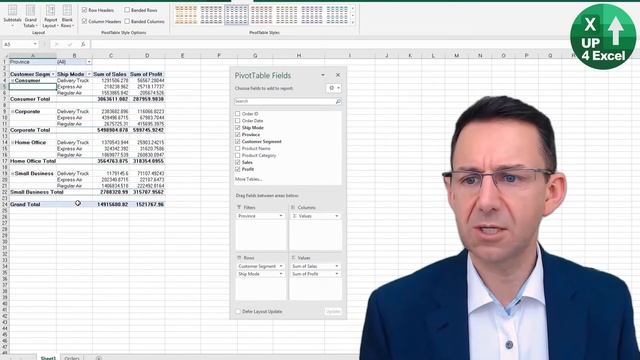The height and width of the screenshot is (360, 640).
Task: Open the Subtotals layout menu
Action: click(x=12, y=16)
